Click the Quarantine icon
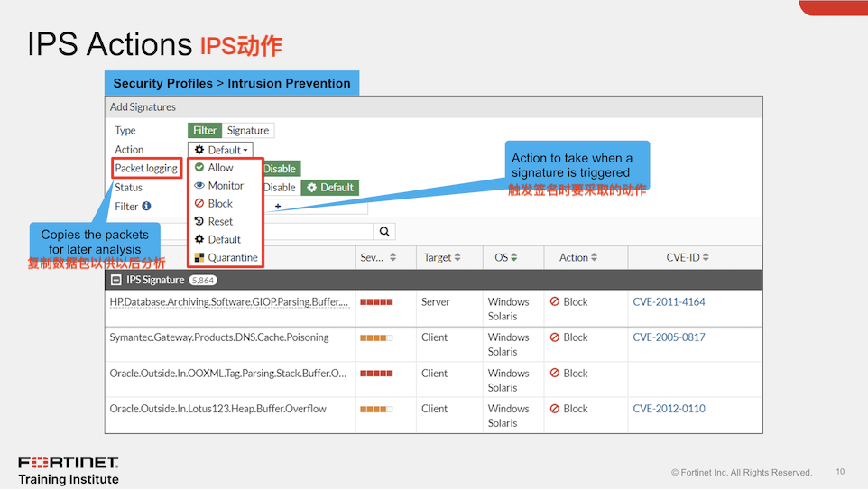Viewport: 868px width, 490px height. click(199, 257)
